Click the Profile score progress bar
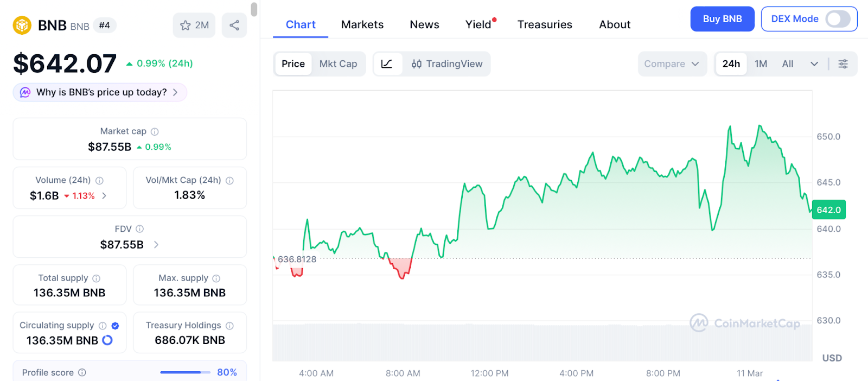The image size is (868, 381). pos(185,372)
